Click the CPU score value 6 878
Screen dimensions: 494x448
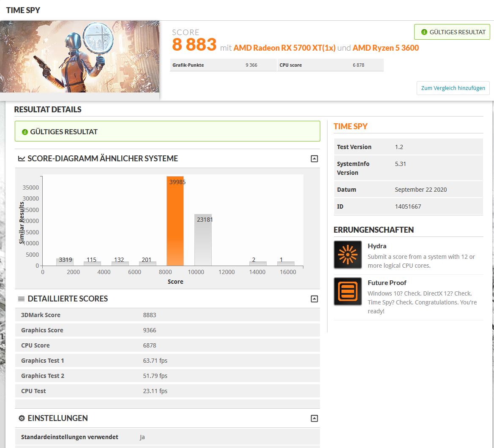[x=358, y=65]
